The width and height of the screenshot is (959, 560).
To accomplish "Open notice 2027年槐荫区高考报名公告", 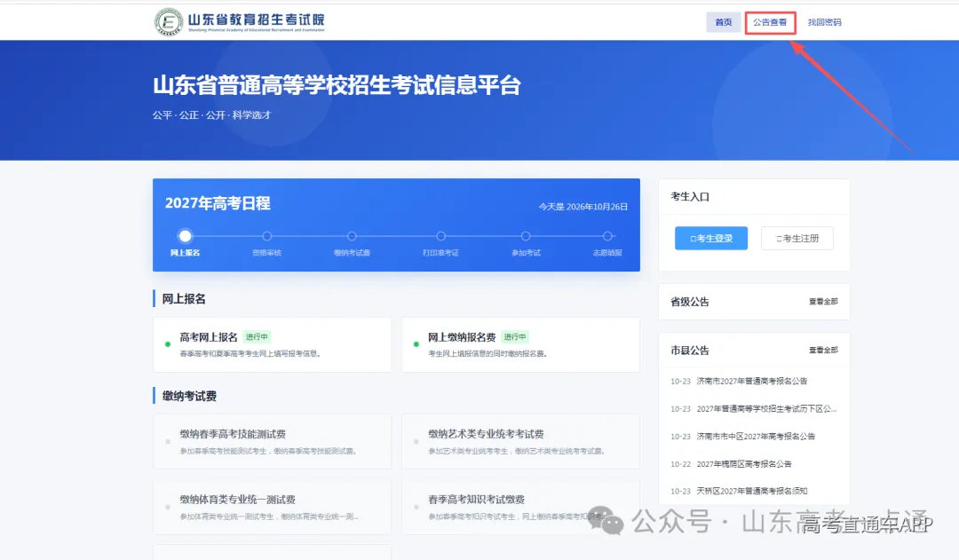I will coord(744,463).
